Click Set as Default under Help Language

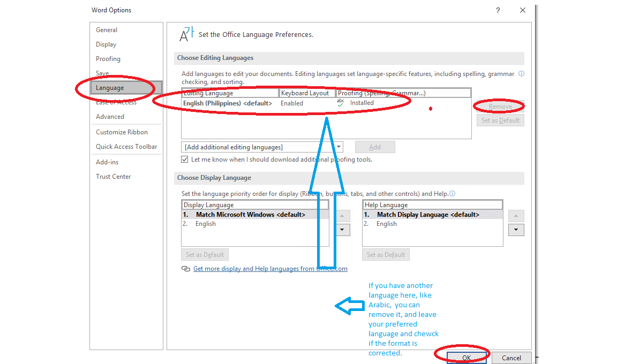pyautogui.click(x=386, y=255)
